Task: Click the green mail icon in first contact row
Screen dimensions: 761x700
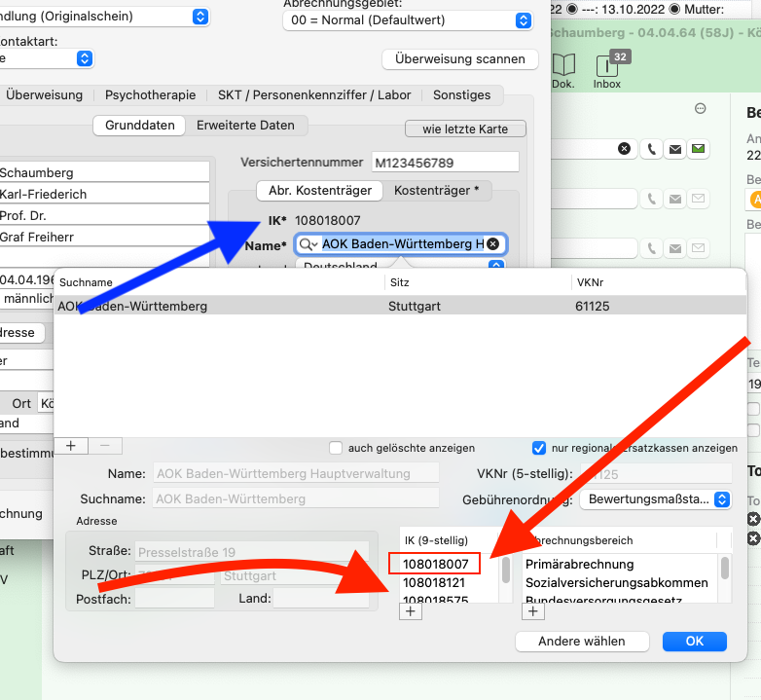Action: pos(698,149)
